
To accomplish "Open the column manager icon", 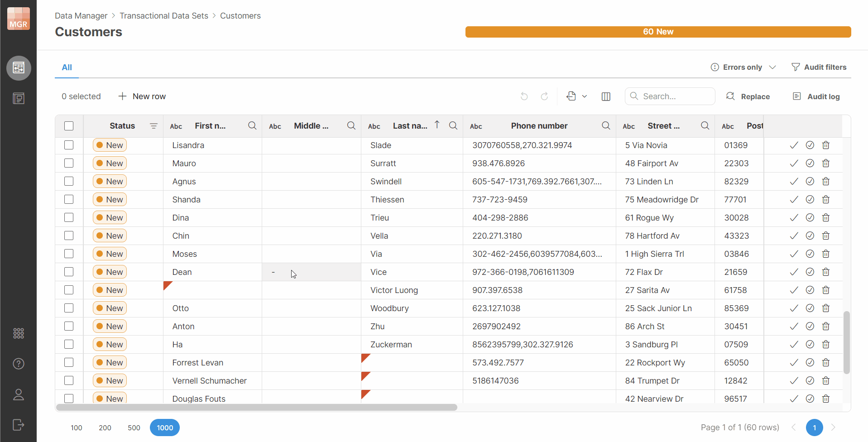I will 606,96.
